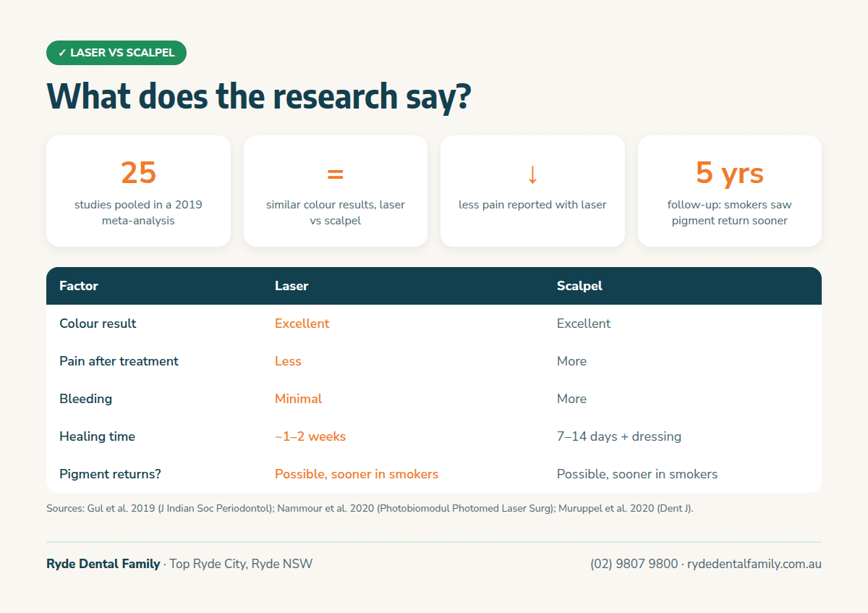
Task: Click the checkmark in the green badge
Action: coord(62,53)
